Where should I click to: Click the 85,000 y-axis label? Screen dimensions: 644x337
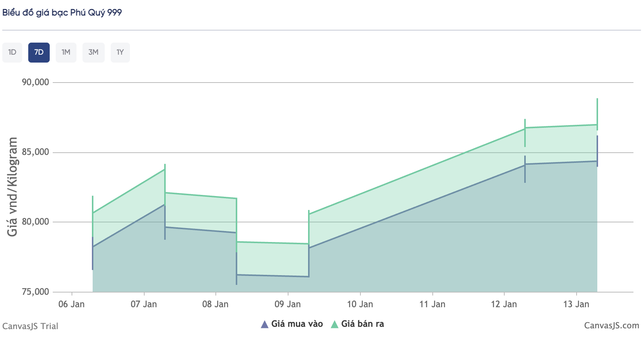click(35, 152)
